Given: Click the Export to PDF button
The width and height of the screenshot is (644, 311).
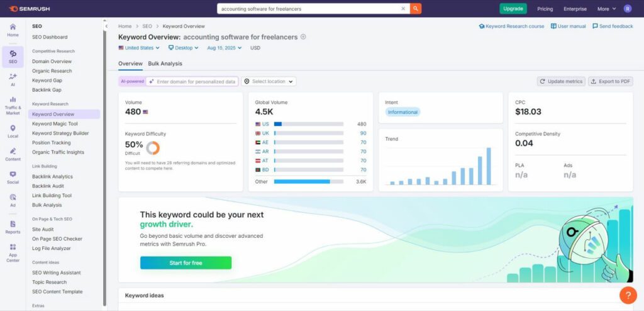Looking at the screenshot, I should tap(610, 81).
